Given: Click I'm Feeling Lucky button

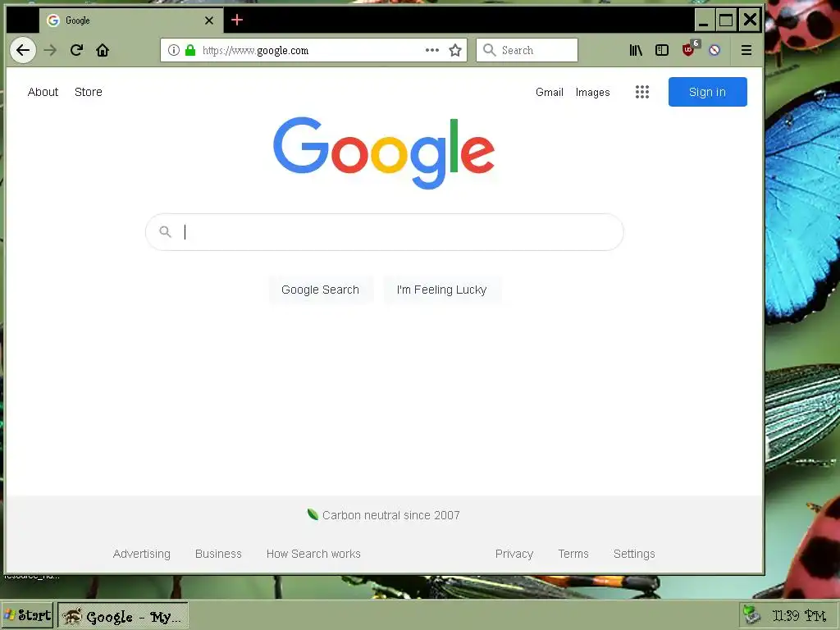Looking at the screenshot, I should 441,290.
